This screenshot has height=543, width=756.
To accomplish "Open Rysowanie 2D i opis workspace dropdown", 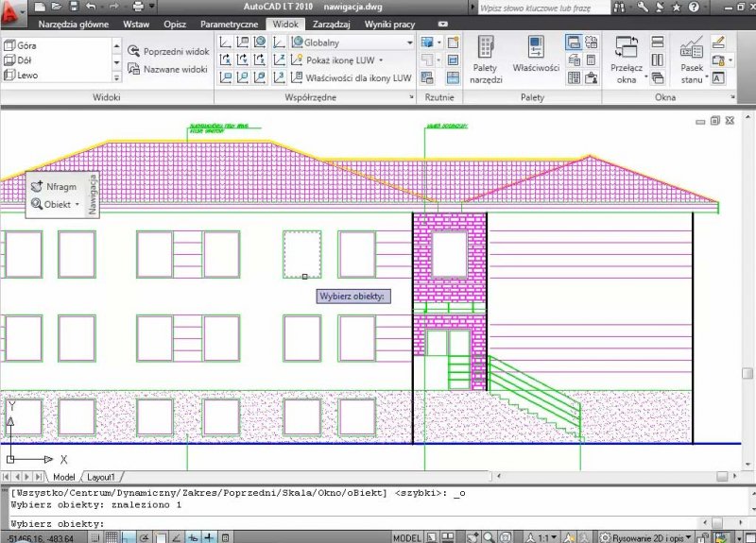I will [x=646, y=537].
